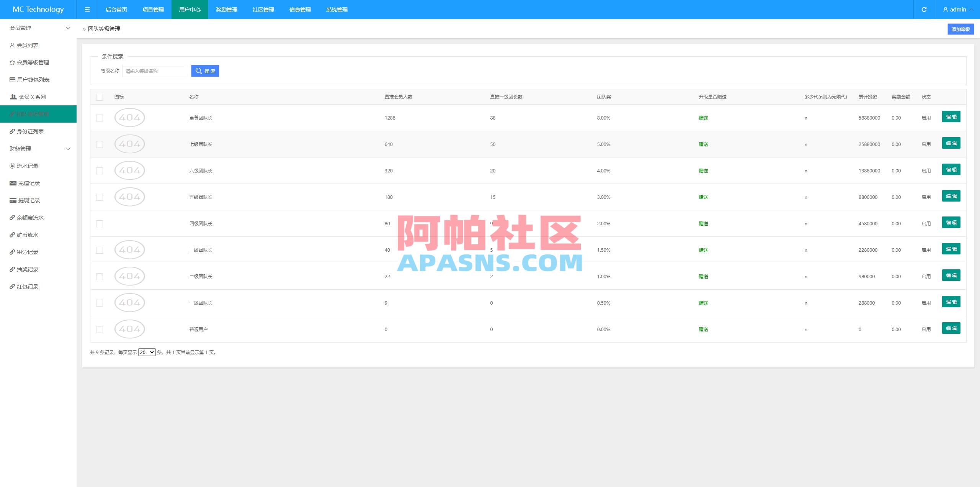
Task: Click the green 赠送 link for 七级团队长
Action: pos(703,144)
